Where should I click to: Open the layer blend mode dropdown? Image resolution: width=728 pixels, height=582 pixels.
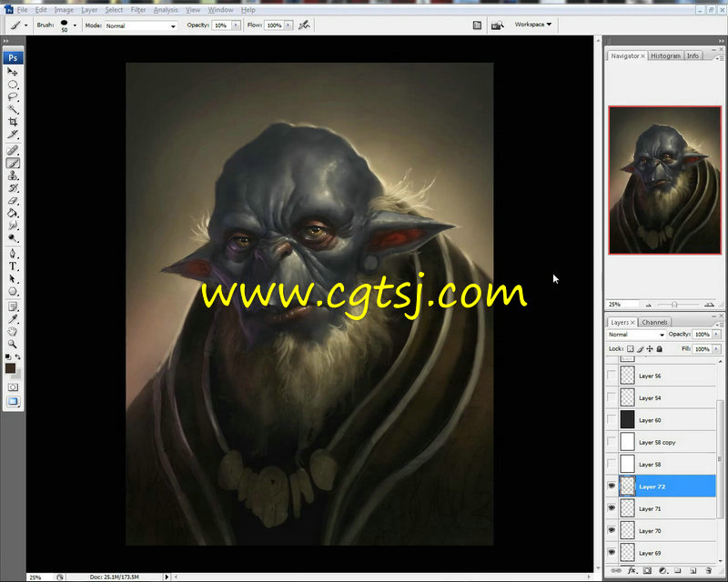pos(636,334)
